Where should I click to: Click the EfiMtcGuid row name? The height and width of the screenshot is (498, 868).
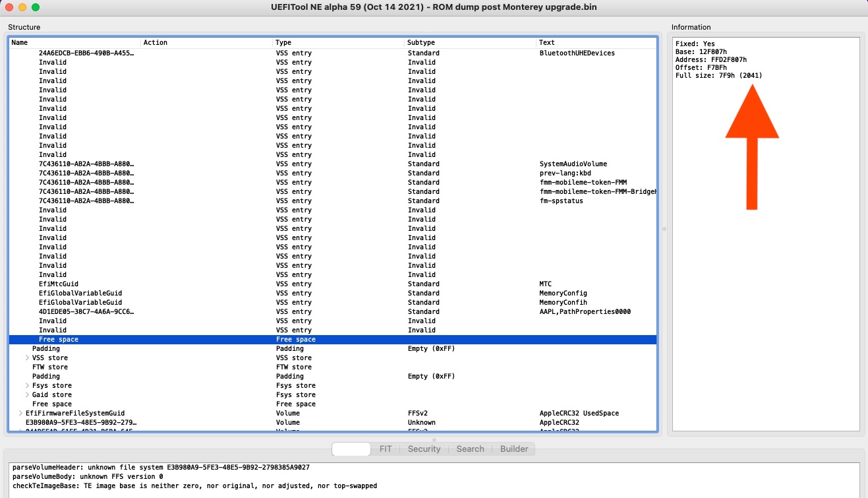pos(58,284)
